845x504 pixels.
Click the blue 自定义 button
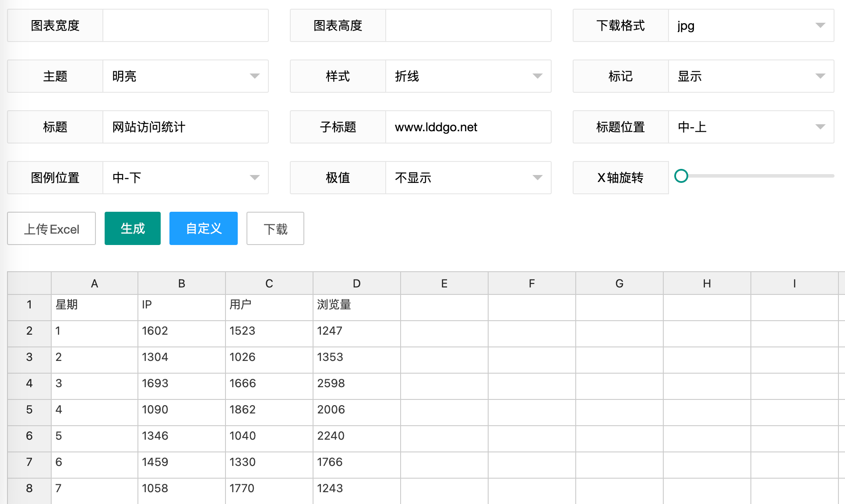pyautogui.click(x=203, y=228)
